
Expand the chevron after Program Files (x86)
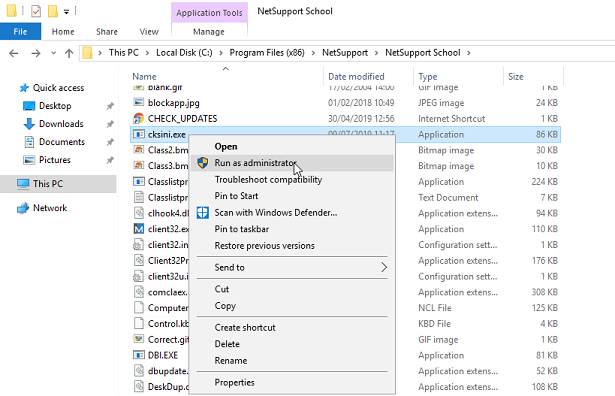313,53
